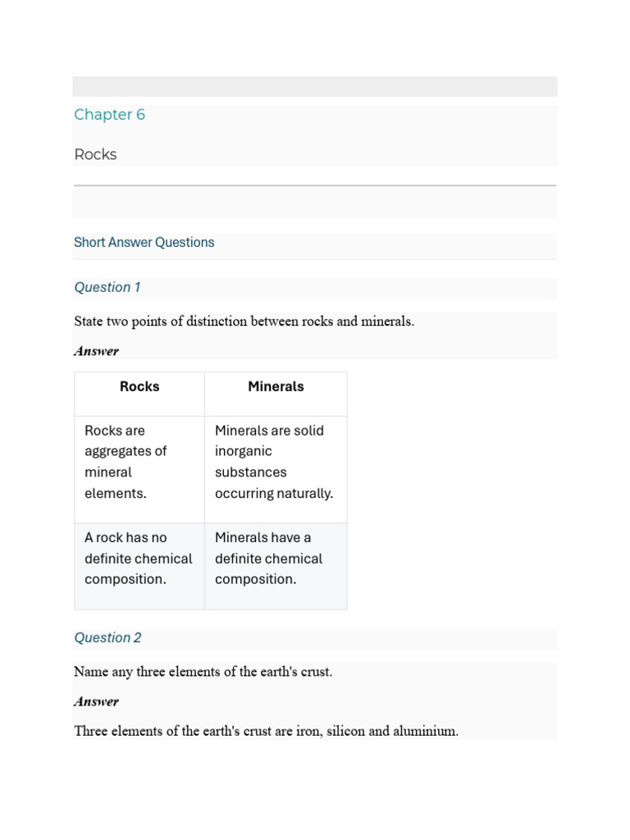Click the Short Answer Questions heading
630x840 pixels.
[x=144, y=242]
